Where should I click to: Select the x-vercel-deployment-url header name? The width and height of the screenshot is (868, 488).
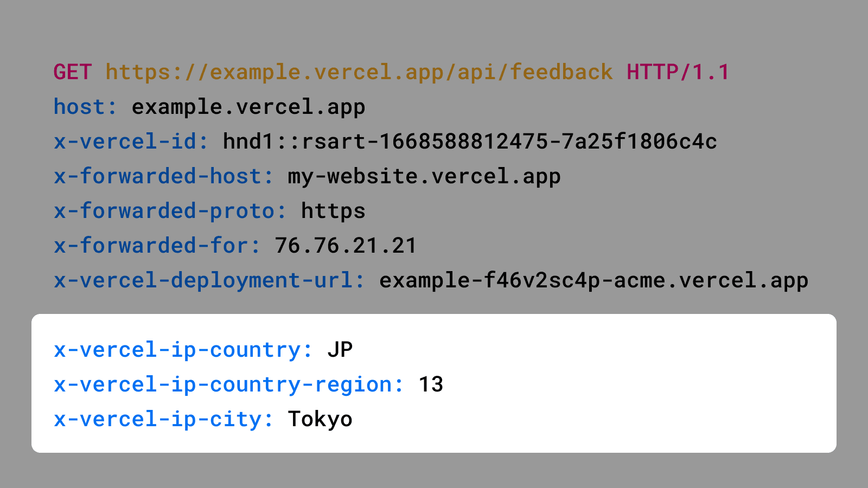pyautogui.click(x=209, y=280)
